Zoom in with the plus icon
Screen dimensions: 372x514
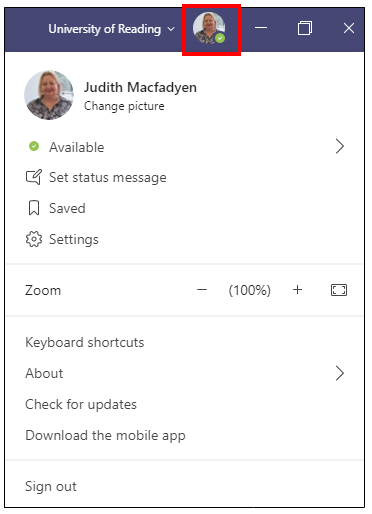(297, 290)
